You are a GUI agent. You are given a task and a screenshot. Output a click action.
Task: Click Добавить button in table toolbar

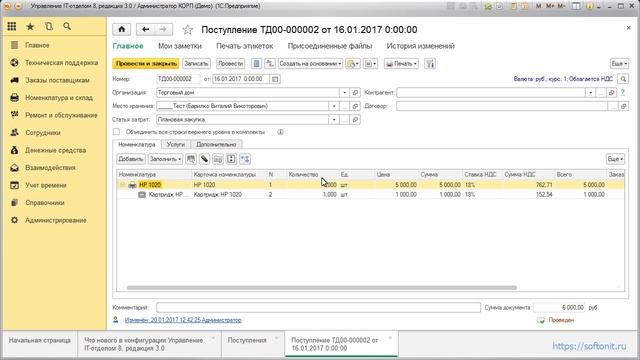pos(131,159)
